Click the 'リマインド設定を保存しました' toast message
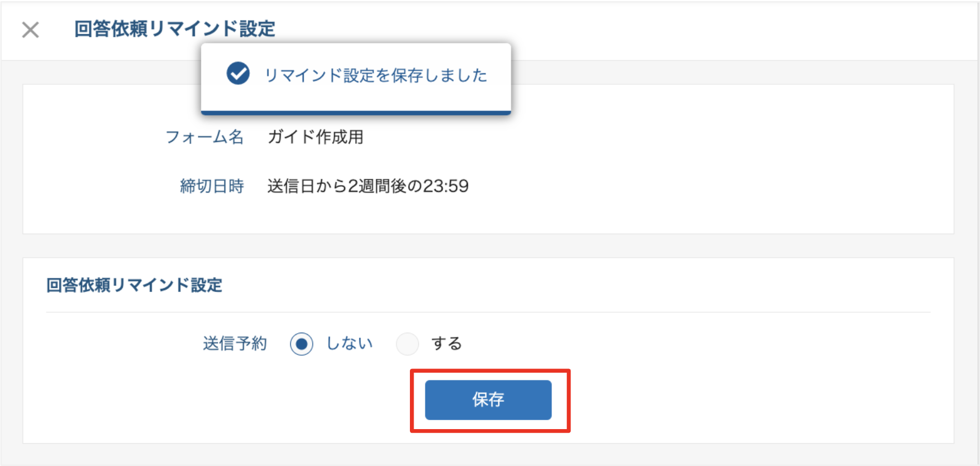The width and height of the screenshot is (980, 466). [375, 75]
